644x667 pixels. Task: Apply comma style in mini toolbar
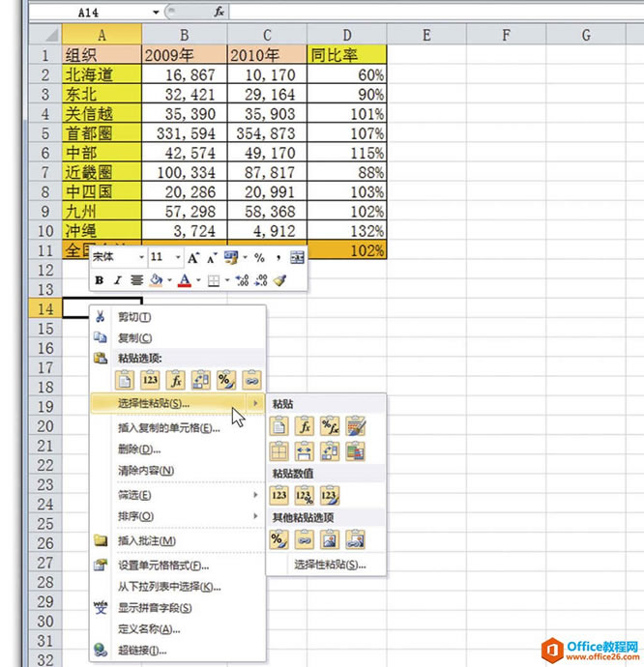pos(278,257)
